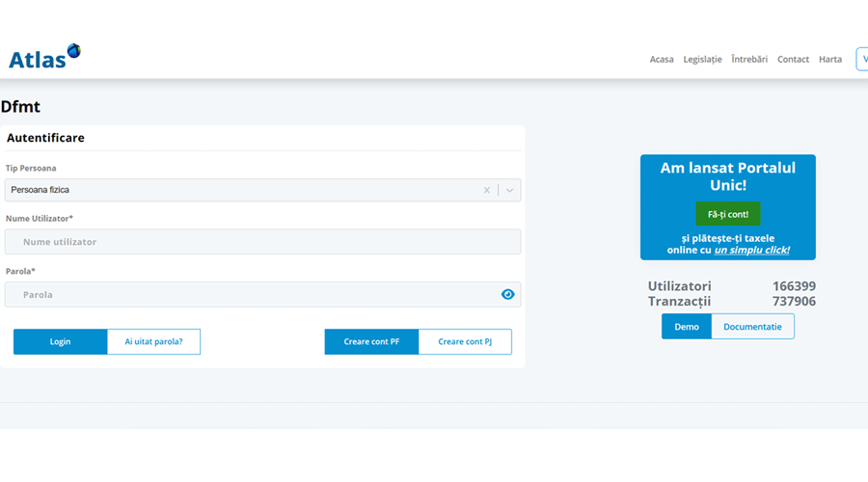
Task: Click the partially visible button after Harta
Action: coord(862,60)
